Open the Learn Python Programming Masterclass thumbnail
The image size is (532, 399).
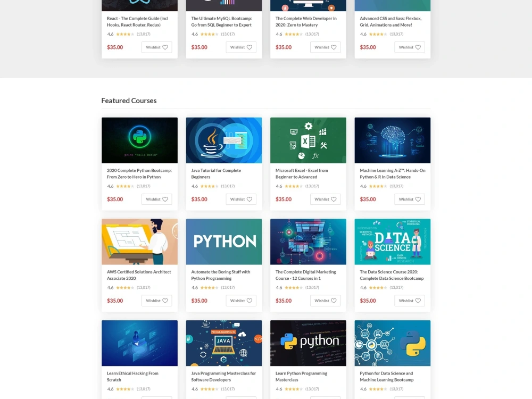tap(308, 343)
